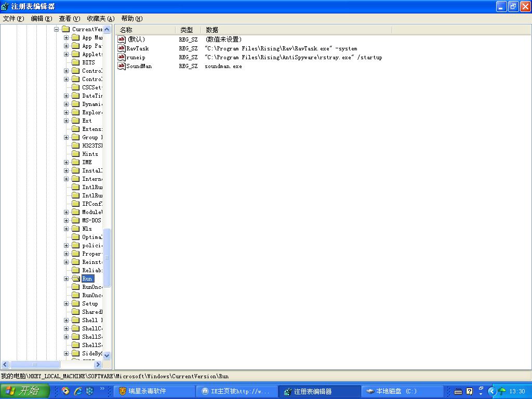This screenshot has height=399, width=532.
Task: Click the runeip string value icon
Action: tap(122, 57)
